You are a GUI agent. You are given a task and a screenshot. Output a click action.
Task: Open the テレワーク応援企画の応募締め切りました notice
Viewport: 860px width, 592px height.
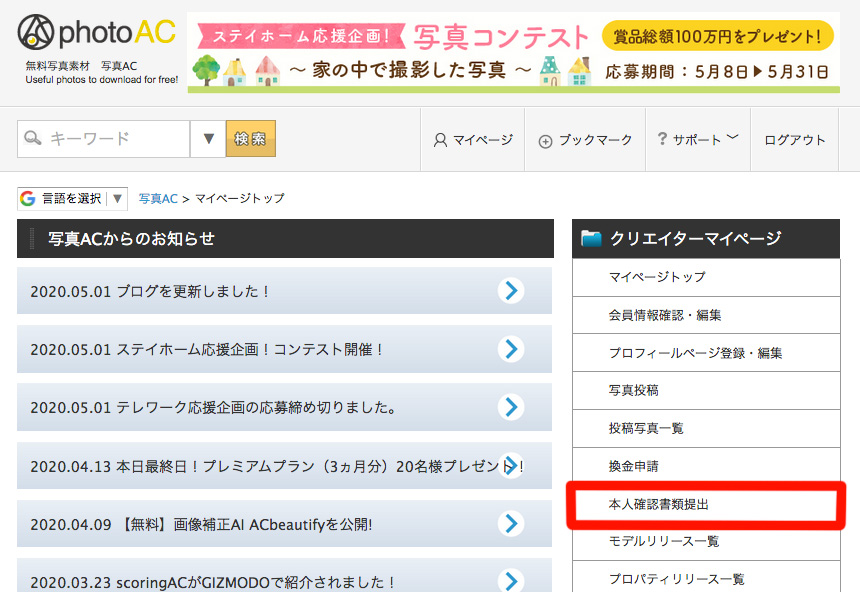pyautogui.click(x=284, y=407)
